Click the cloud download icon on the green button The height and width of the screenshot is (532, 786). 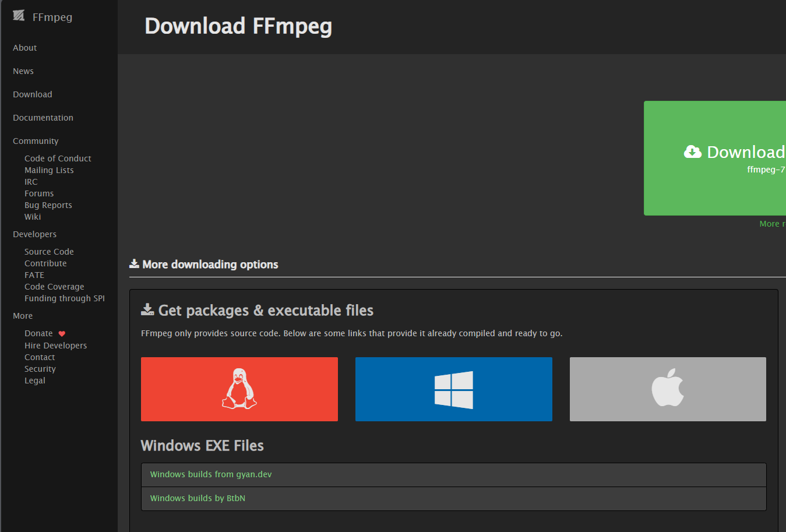click(x=693, y=152)
